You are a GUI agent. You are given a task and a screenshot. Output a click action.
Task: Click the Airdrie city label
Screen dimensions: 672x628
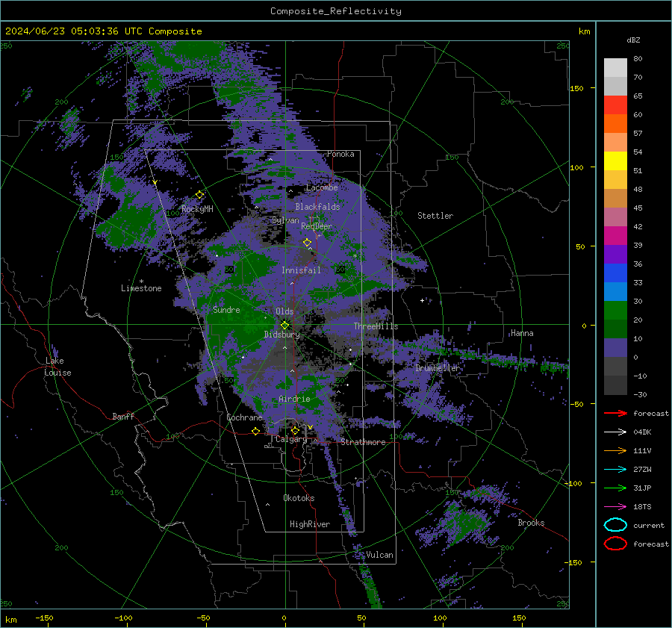pyautogui.click(x=294, y=399)
